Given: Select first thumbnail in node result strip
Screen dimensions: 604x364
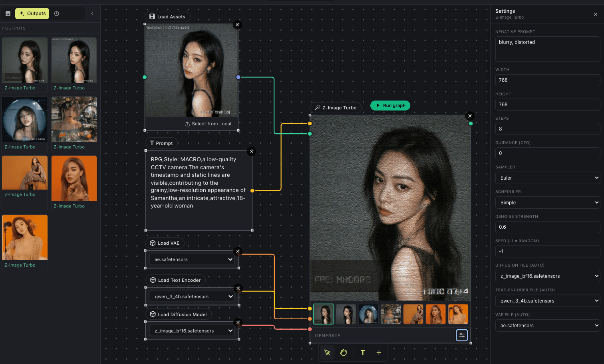Looking at the screenshot, I should tap(324, 314).
